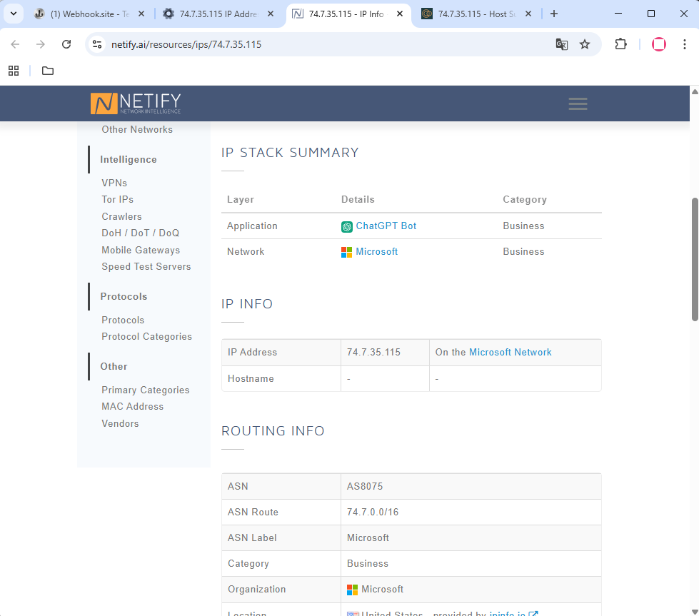Open the browser profile avatar
Image resolution: width=699 pixels, height=616 pixels.
[x=659, y=44]
